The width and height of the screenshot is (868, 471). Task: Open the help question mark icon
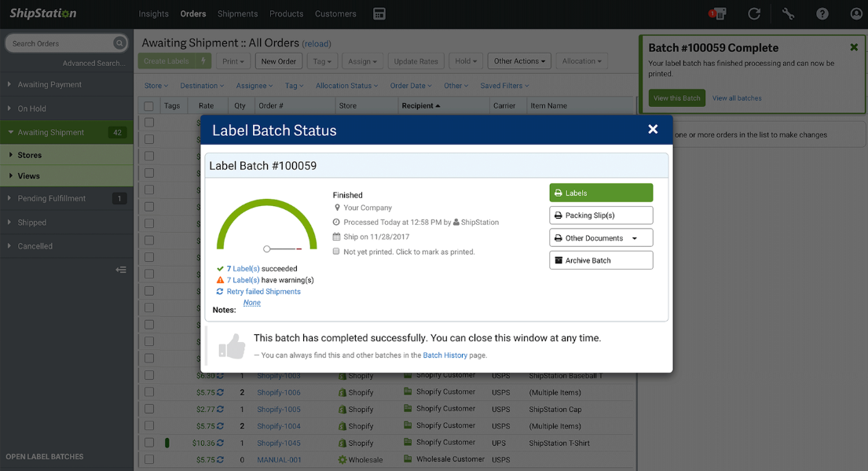(x=822, y=14)
